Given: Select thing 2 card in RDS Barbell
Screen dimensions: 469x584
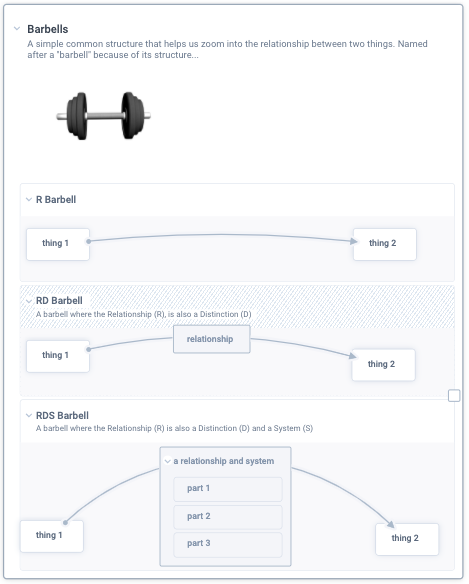Looking at the screenshot, I should pos(407,539).
